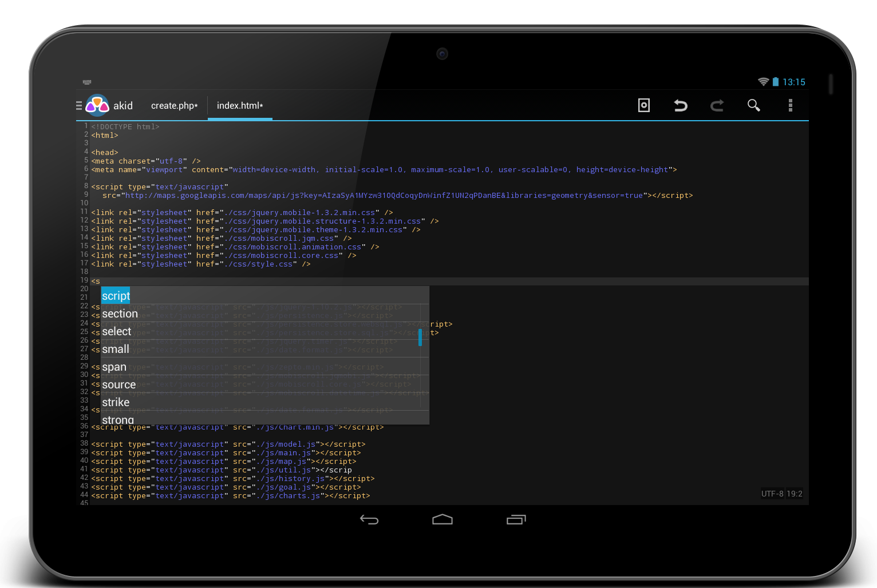This screenshot has height=588, width=877.
Task: Click the "<head>" tag line
Action: pyautogui.click(x=105, y=153)
